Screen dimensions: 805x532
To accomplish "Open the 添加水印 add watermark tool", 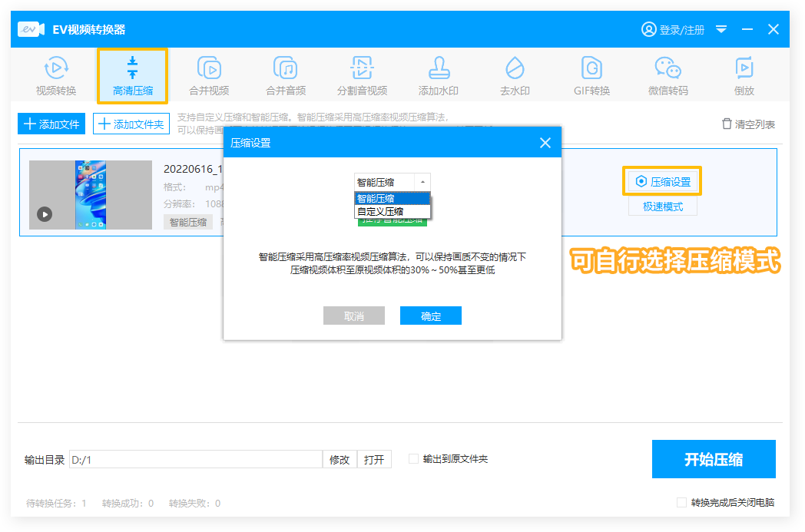I will 438,75.
